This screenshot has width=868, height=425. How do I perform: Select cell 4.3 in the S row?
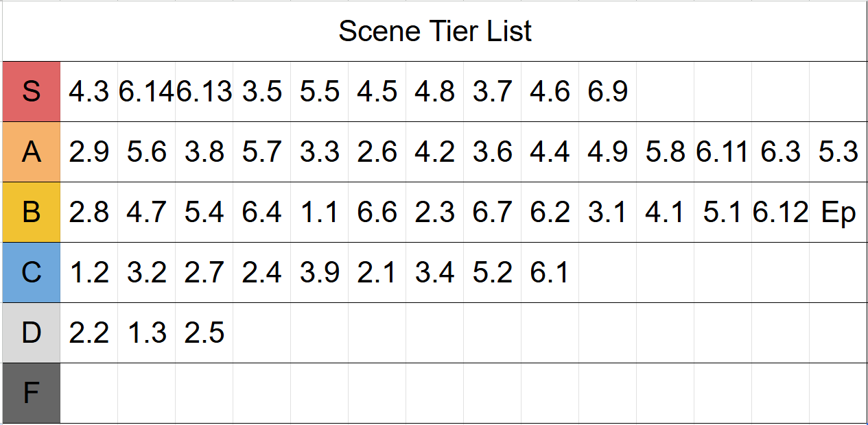89,92
